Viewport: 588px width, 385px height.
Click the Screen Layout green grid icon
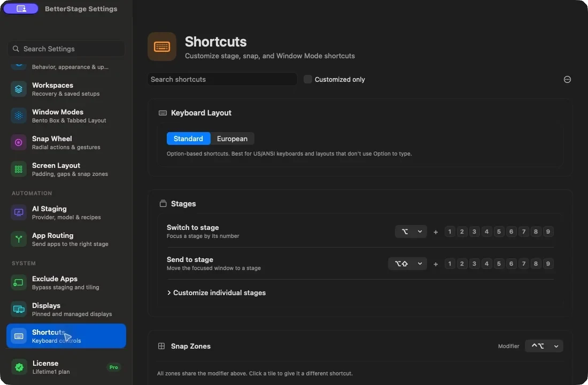(18, 169)
